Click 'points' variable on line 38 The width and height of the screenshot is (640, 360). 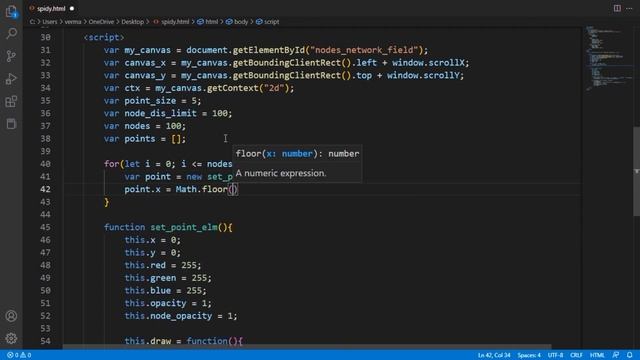pos(140,138)
